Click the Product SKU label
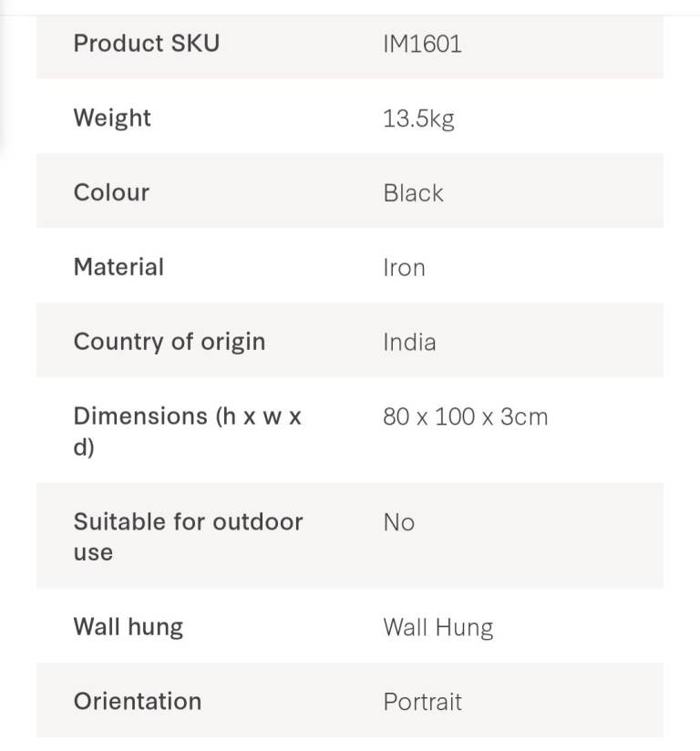The width and height of the screenshot is (700, 751). click(146, 43)
